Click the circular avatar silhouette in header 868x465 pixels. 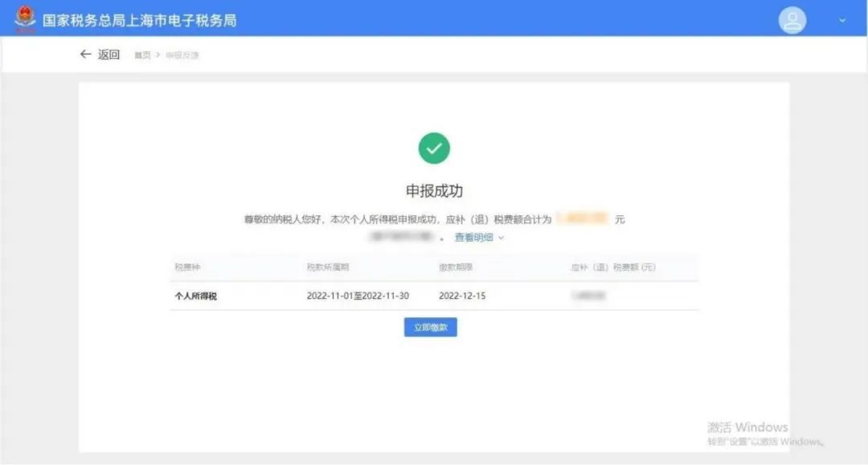click(792, 18)
